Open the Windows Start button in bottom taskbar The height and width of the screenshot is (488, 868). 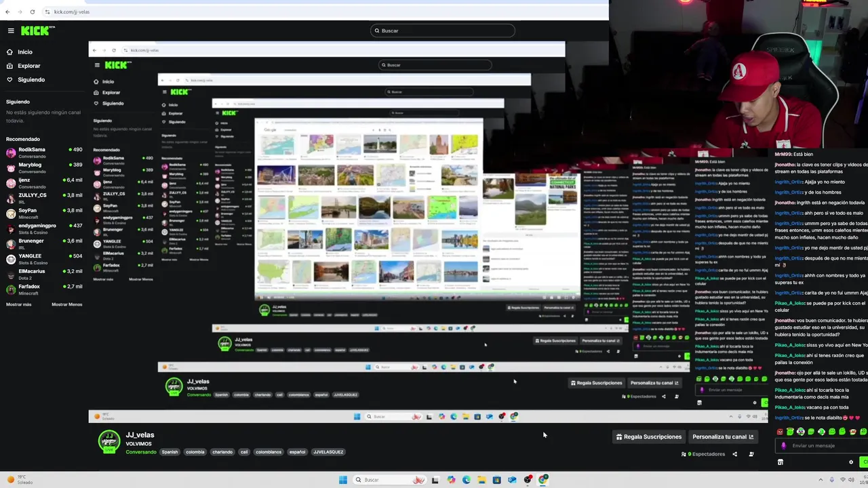pos(343,480)
